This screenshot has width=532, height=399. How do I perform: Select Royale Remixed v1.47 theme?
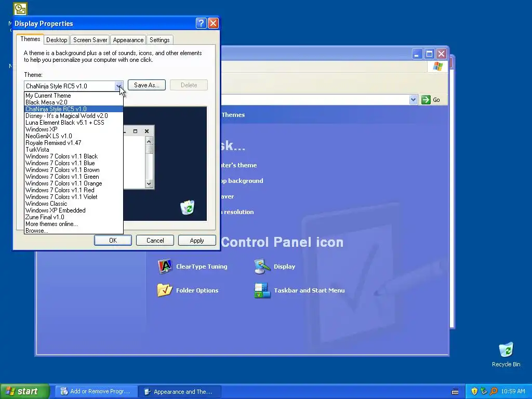[x=74, y=143]
